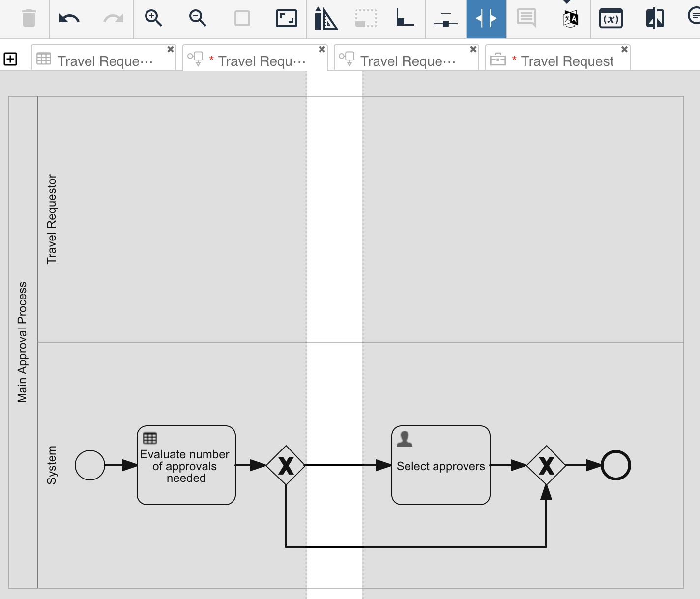Screen dimensions: 700x599
Task: Select the Evaluate number of approvals task
Action: pyautogui.click(x=186, y=465)
